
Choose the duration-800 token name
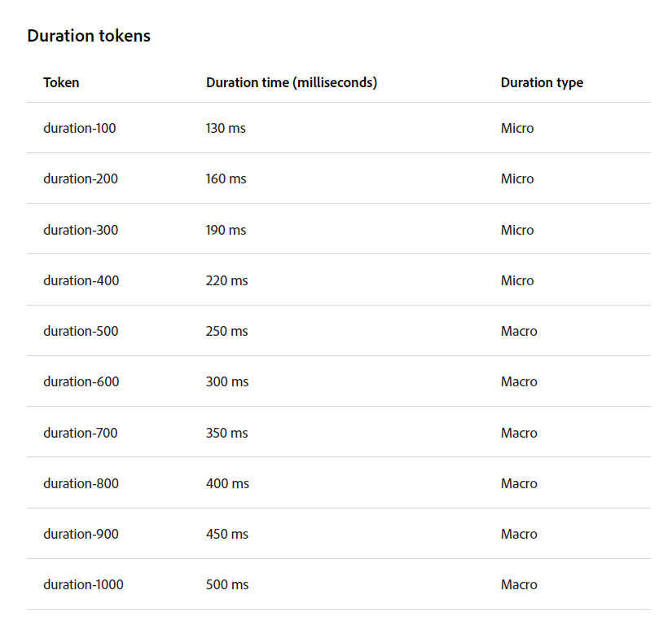[x=81, y=483]
